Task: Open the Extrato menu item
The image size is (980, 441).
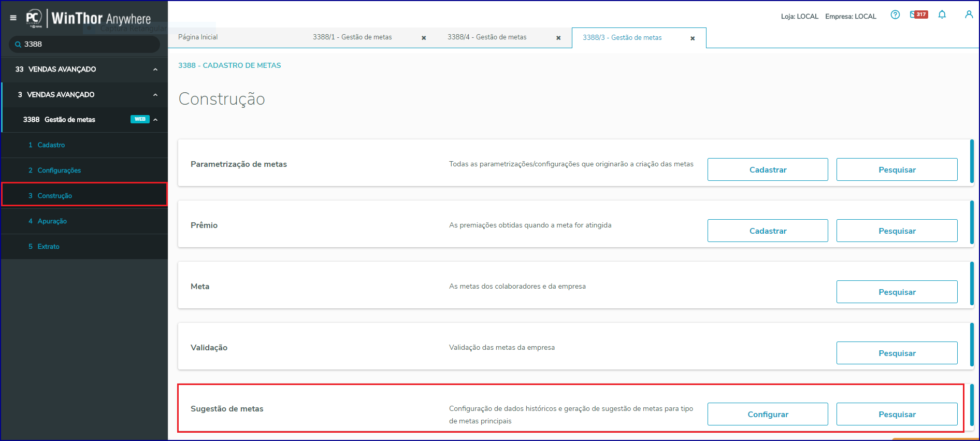Action: [x=85, y=247]
